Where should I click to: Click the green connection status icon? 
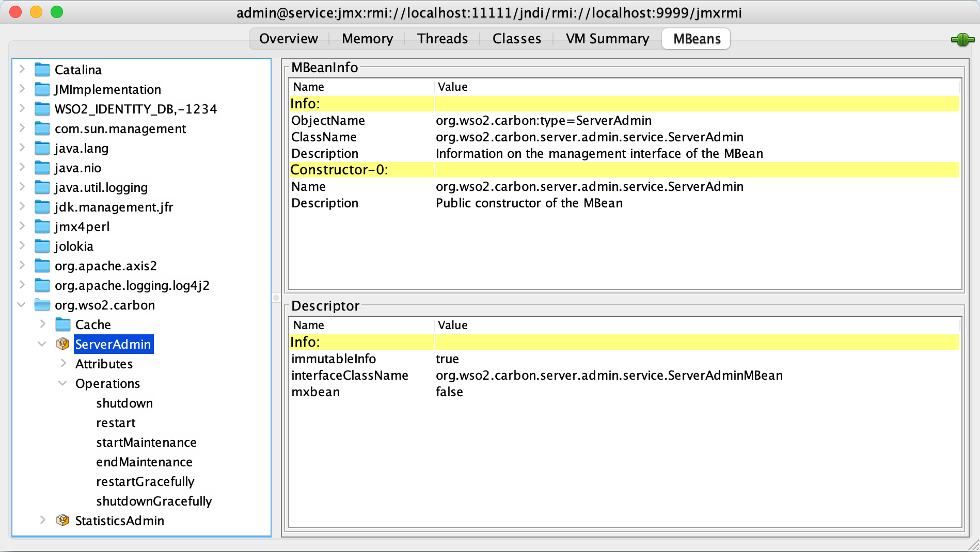click(x=962, y=40)
